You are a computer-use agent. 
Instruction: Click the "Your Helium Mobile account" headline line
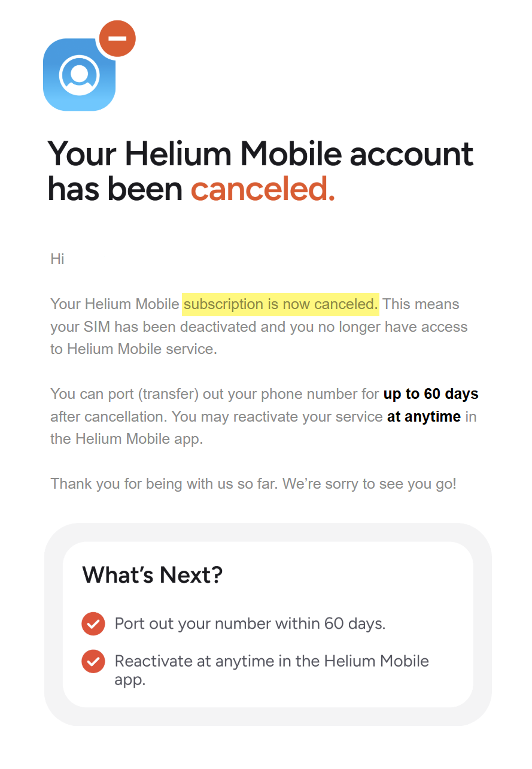click(x=260, y=153)
